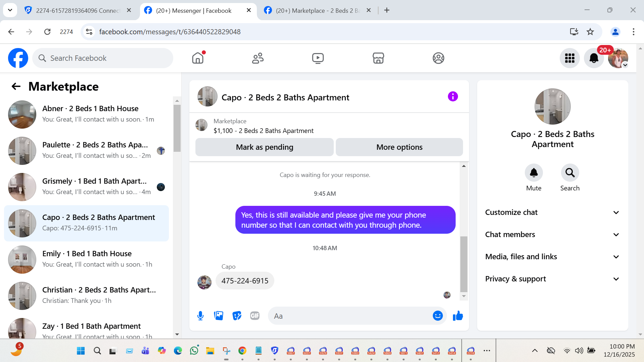Open chat with Abner · 2 Beds 1 Bath House
The image size is (644, 362).
click(86, 114)
